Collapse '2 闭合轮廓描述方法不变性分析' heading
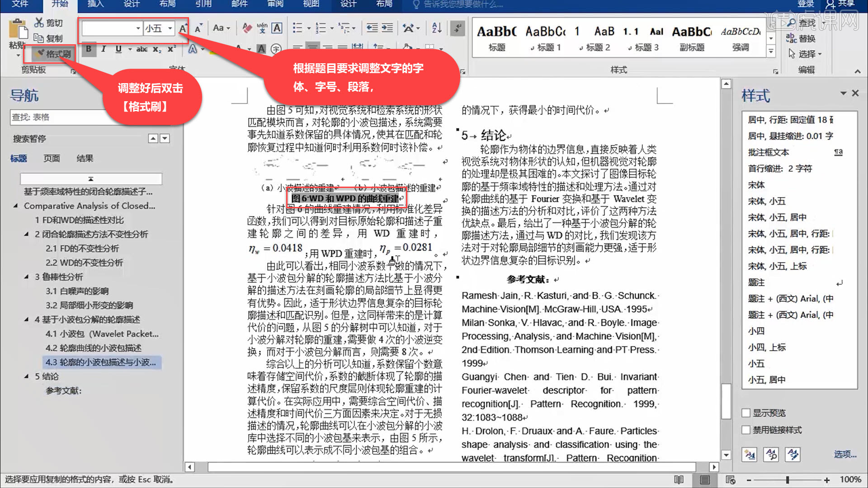The height and width of the screenshot is (488, 868). 26,234
